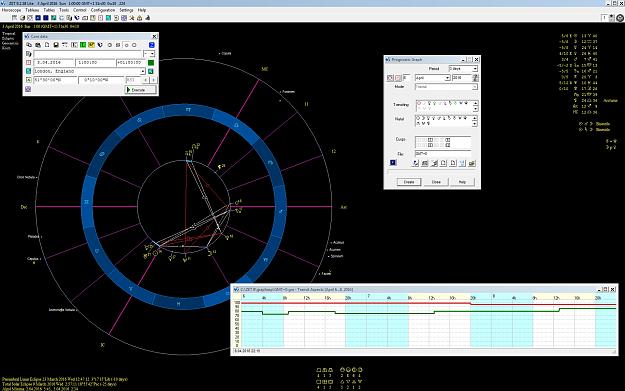This screenshot has height=391, width=625.
Task: Click the save disk icon in Core data
Action: [56, 45]
